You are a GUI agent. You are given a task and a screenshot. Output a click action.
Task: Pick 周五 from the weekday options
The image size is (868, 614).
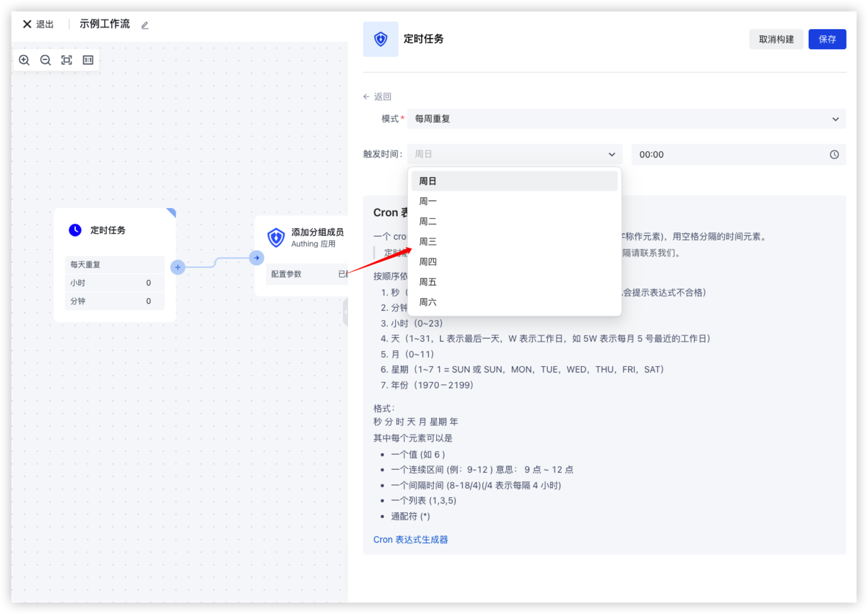click(x=428, y=282)
